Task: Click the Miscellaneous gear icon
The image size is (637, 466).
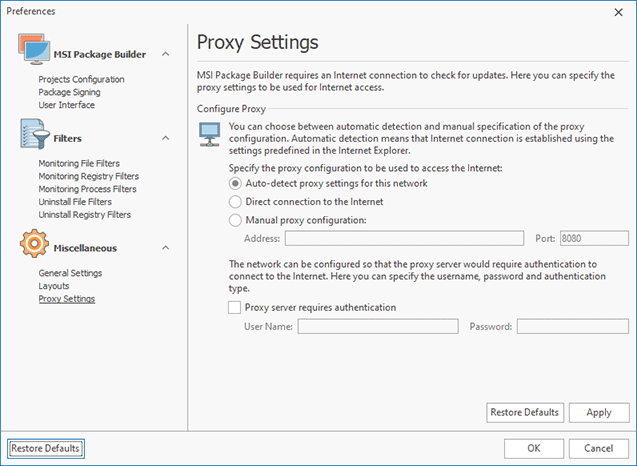Action: (x=34, y=243)
